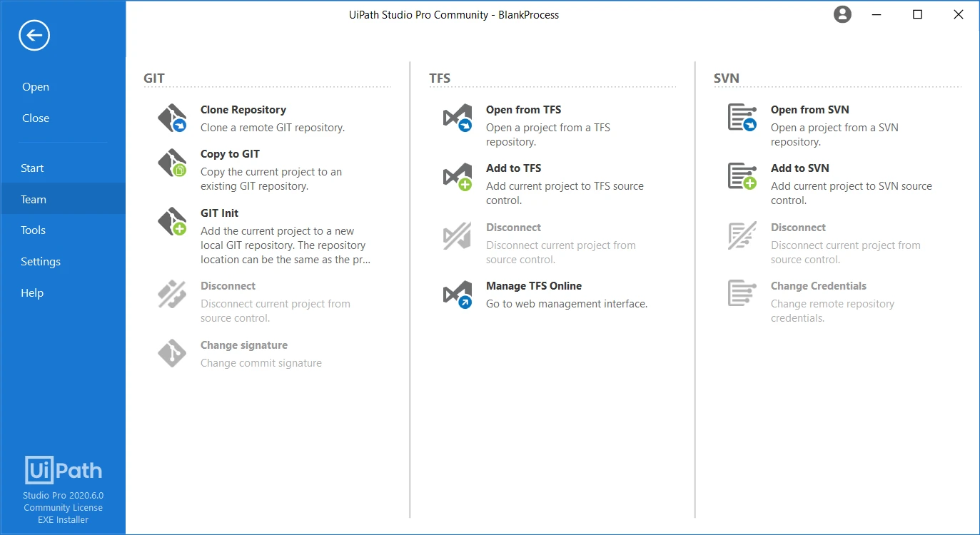980x535 pixels.
Task: Click the Add to TFS icon
Action: click(458, 177)
